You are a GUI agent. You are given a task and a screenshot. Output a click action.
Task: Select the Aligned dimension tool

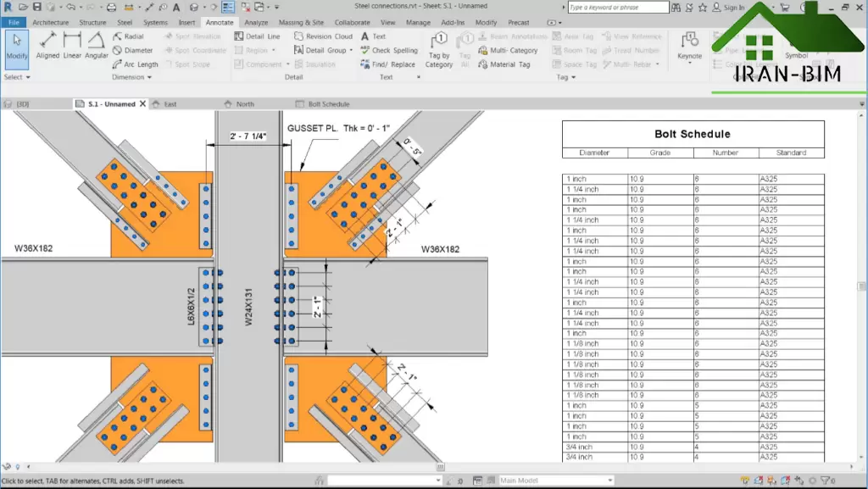(x=47, y=45)
